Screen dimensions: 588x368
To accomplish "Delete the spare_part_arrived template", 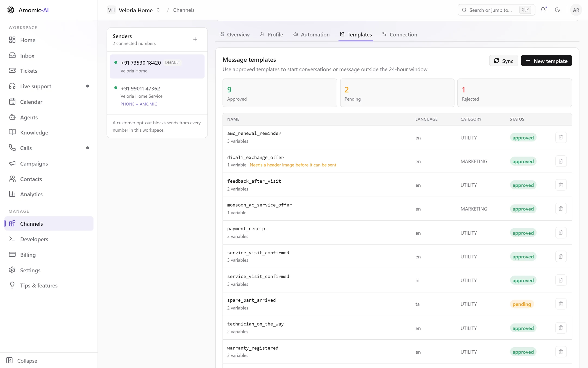I will click(561, 304).
